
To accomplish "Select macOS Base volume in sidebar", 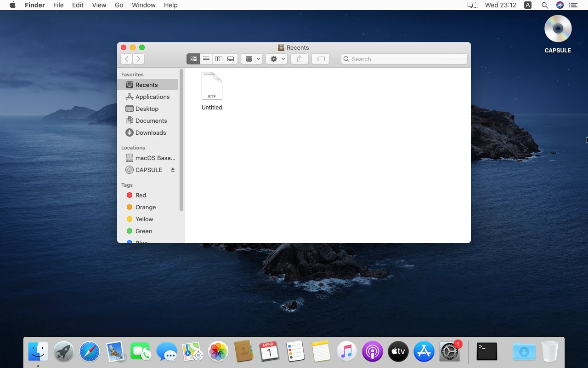I will coord(147,158).
